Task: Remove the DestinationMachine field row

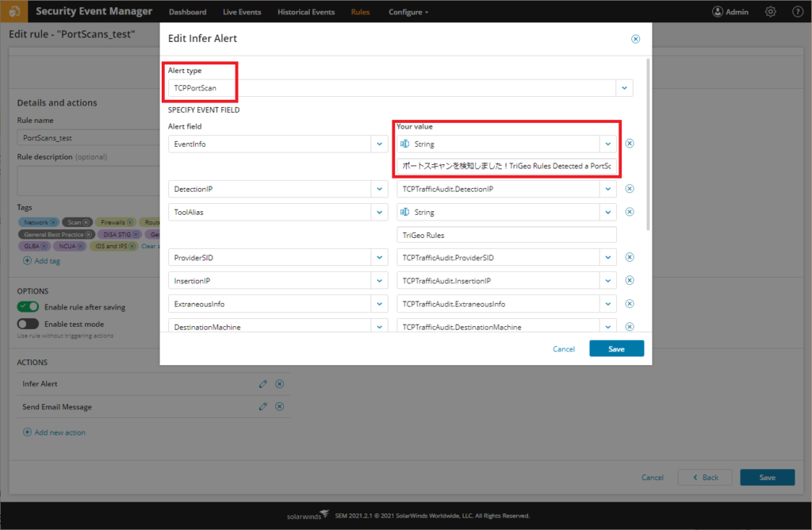Action: [630, 326]
